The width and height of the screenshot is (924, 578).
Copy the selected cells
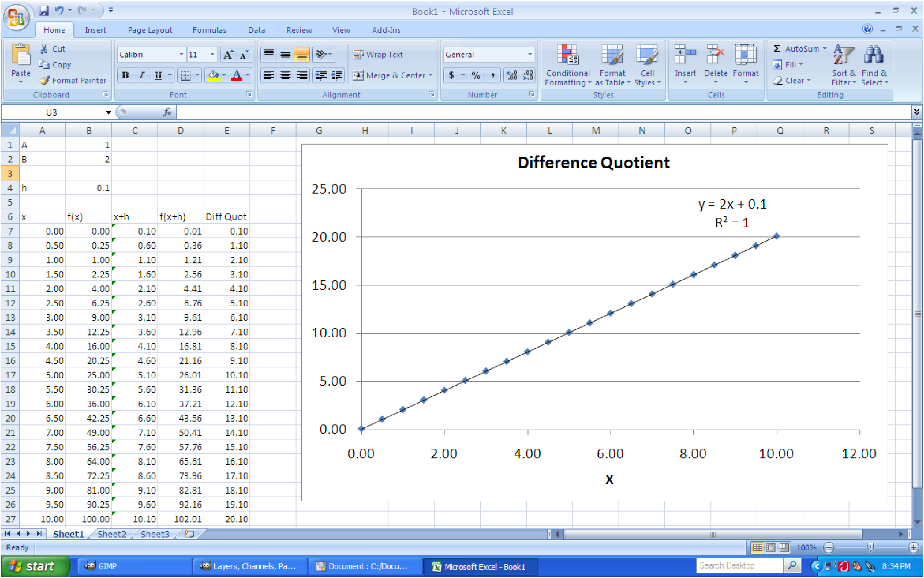click(55, 65)
